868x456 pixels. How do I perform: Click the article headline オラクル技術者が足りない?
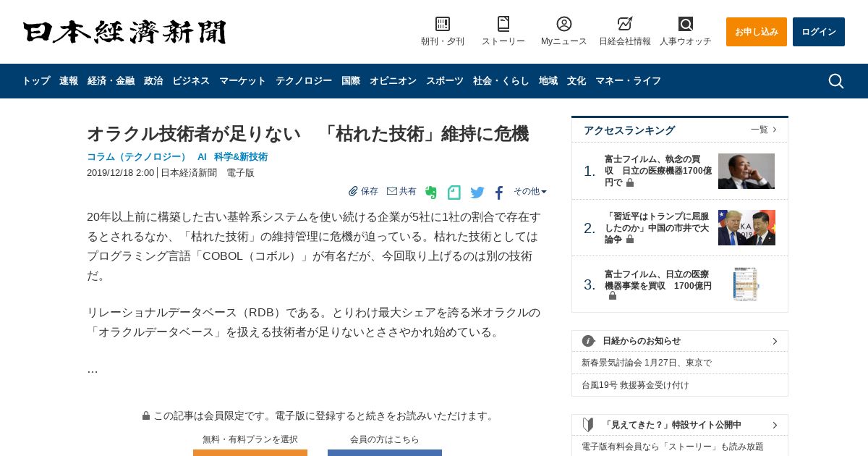click(x=307, y=134)
